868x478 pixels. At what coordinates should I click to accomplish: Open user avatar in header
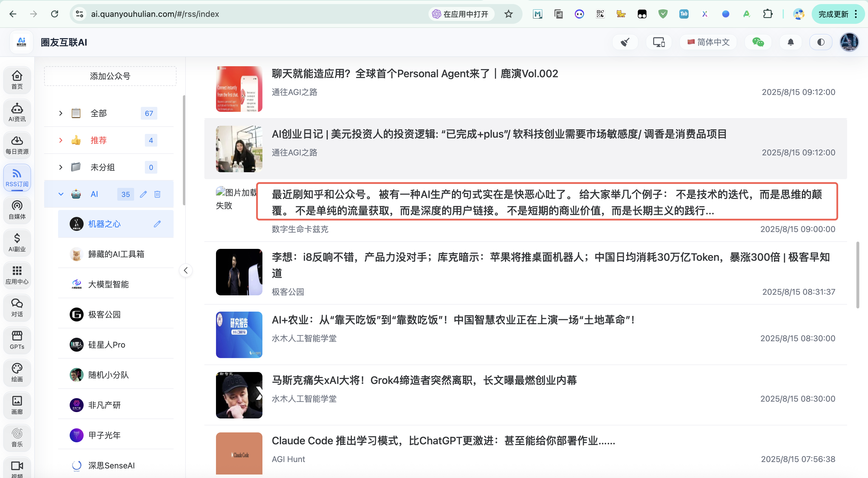click(x=849, y=42)
